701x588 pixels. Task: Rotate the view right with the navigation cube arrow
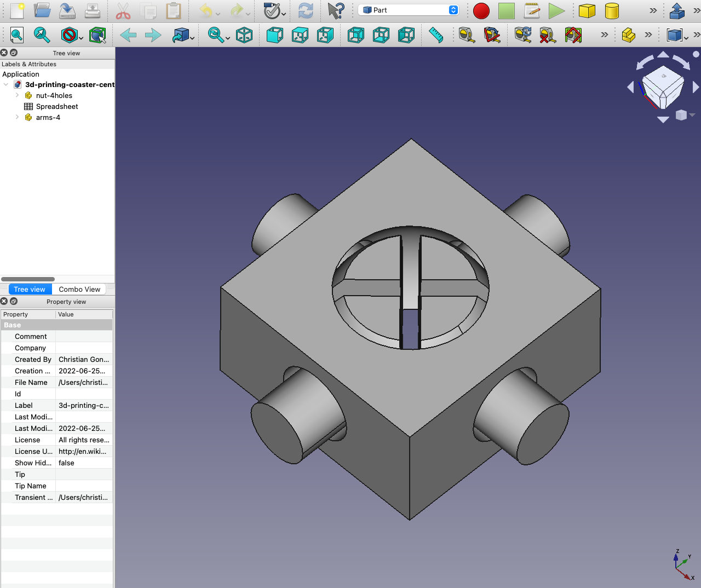(x=696, y=87)
